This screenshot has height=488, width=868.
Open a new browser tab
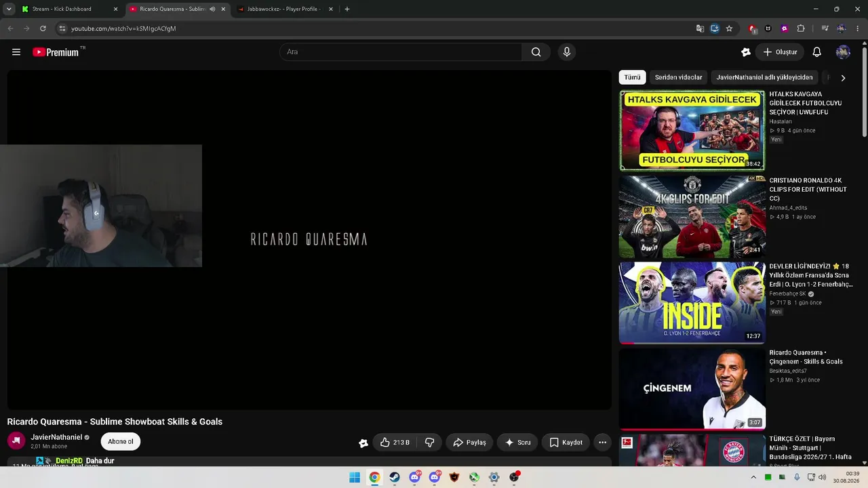pos(347,9)
